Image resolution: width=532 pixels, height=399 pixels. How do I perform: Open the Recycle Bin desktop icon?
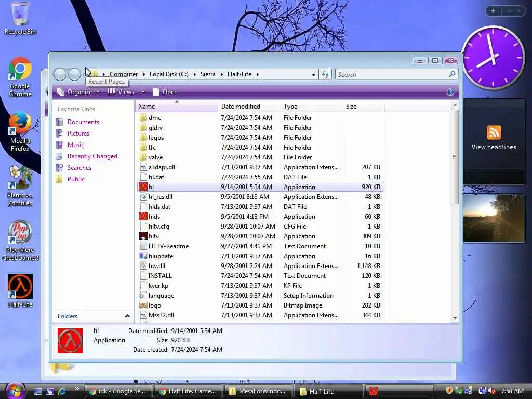tap(20, 19)
